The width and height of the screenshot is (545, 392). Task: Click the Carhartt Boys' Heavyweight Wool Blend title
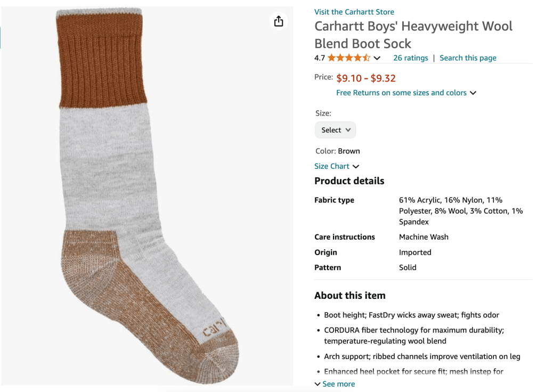coord(413,35)
